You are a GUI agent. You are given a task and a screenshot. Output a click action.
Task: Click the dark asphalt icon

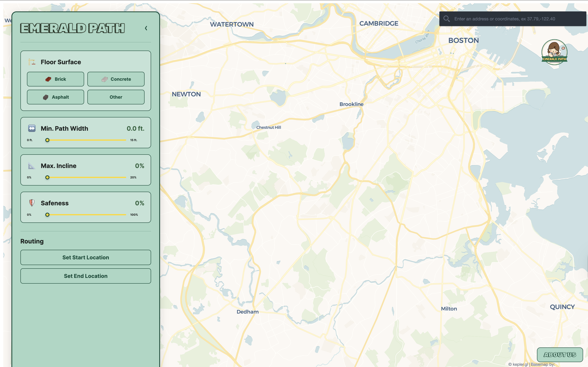point(46,97)
